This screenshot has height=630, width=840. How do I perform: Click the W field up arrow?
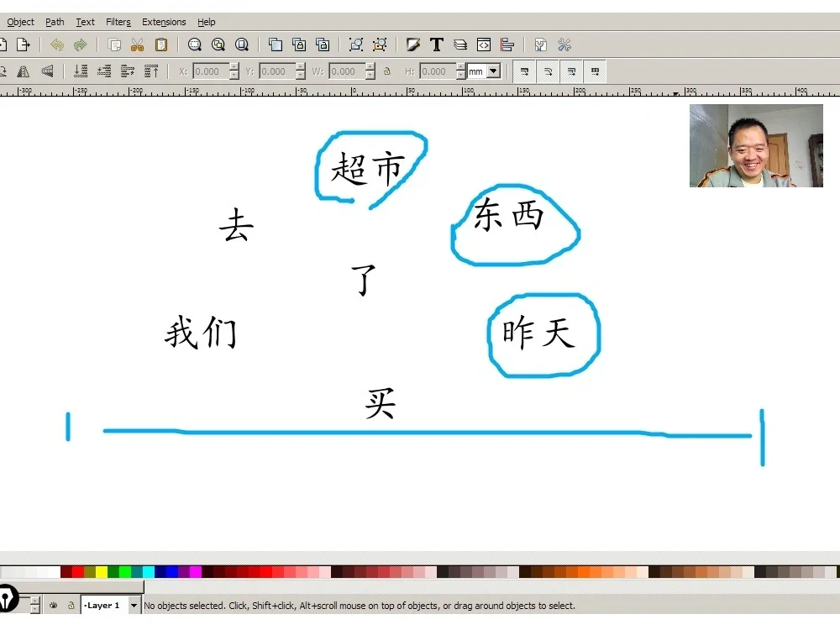tap(370, 67)
